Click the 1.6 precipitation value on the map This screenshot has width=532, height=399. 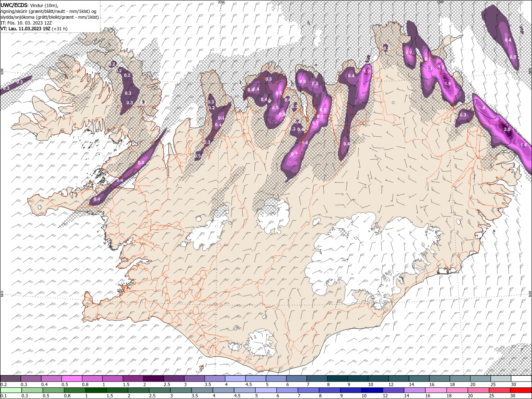tap(524, 145)
